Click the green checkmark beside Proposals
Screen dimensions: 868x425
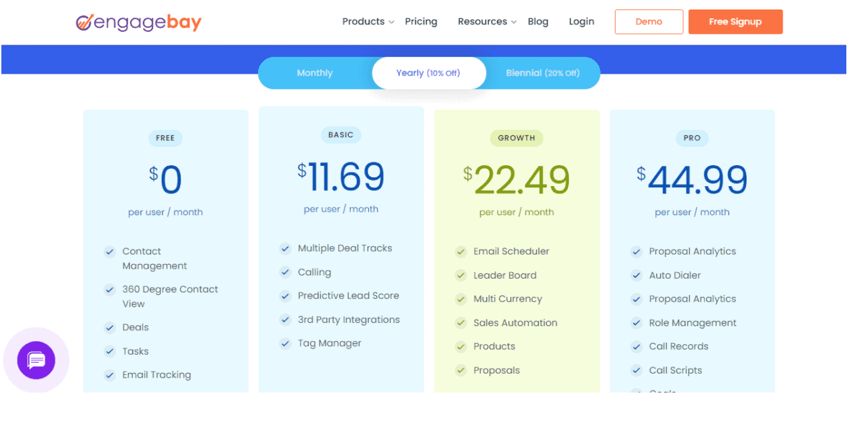(461, 370)
